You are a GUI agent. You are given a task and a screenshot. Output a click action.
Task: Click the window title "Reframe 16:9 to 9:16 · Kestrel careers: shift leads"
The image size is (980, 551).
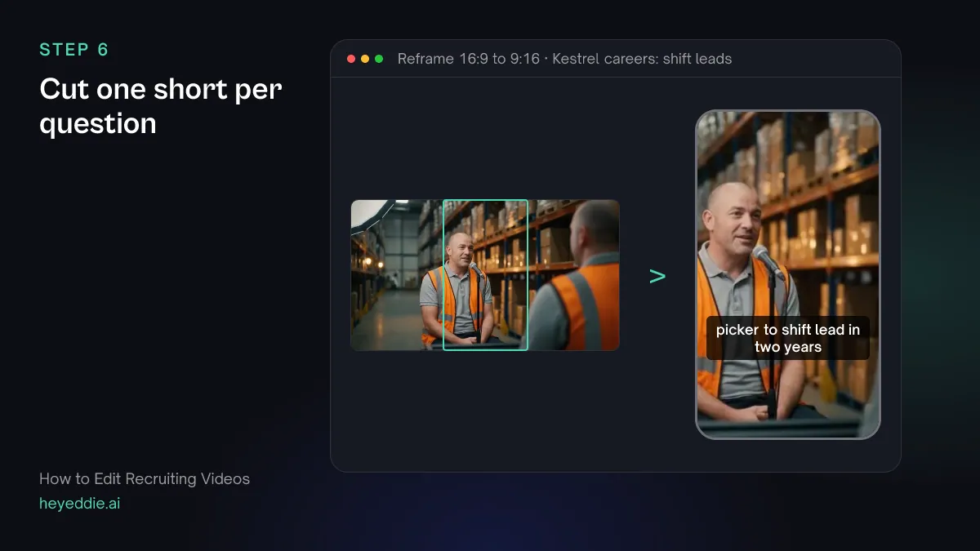[564, 59]
